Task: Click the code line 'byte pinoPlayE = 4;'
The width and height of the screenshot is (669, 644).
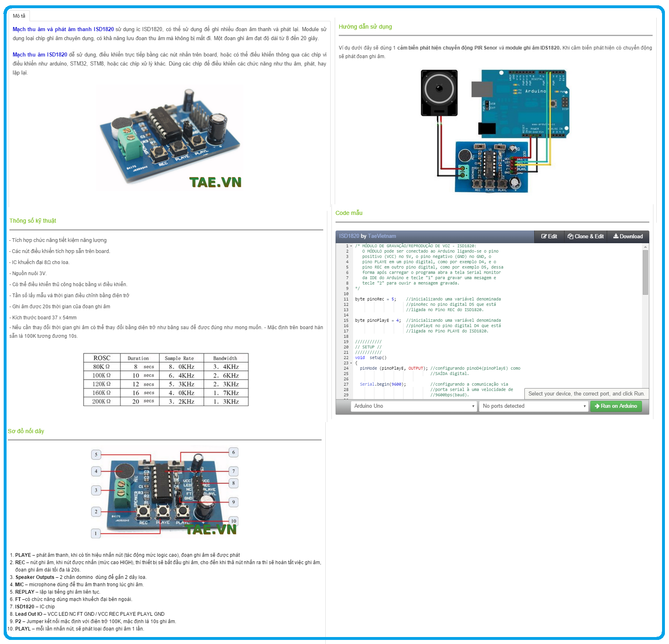Action: 378,321
